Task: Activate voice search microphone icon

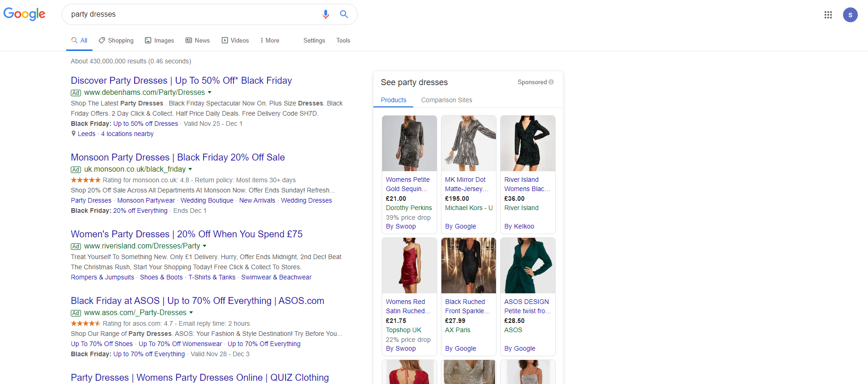Action: pos(326,14)
